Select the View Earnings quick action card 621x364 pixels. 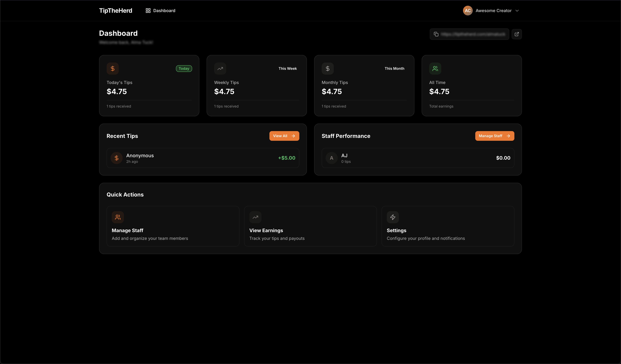point(310,226)
